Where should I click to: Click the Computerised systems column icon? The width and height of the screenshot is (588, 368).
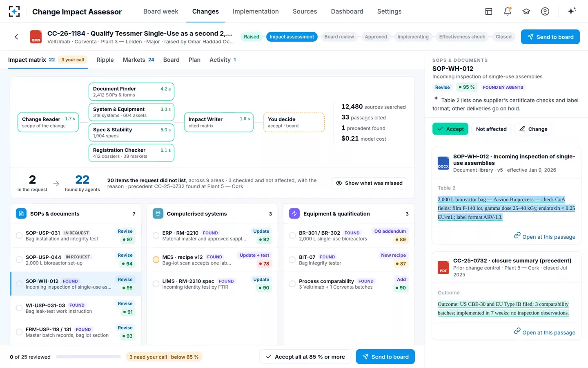click(158, 213)
